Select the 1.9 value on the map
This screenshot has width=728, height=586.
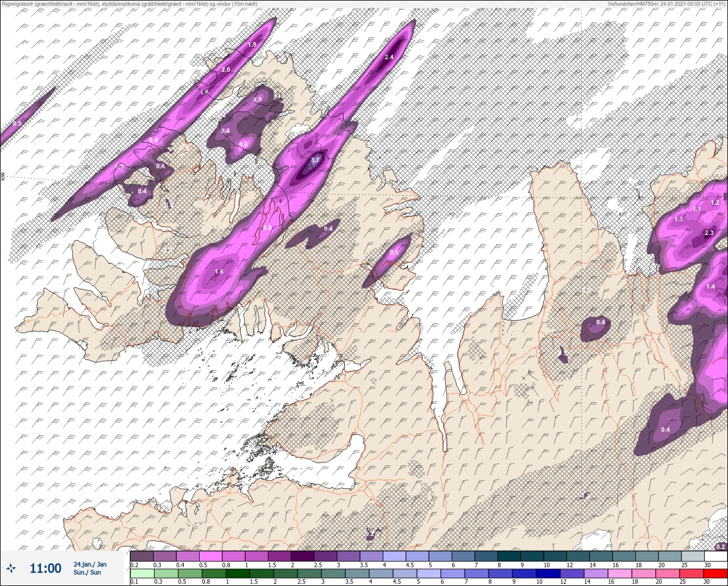click(253, 44)
